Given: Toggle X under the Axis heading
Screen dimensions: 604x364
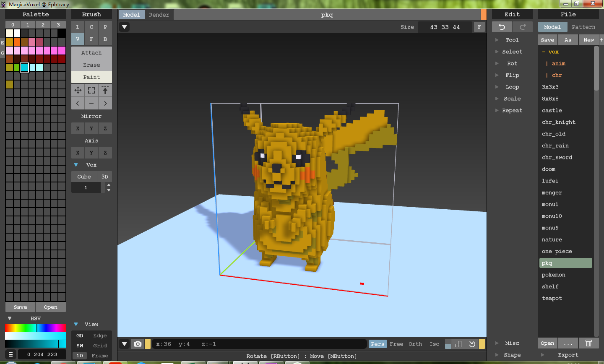Looking at the screenshot, I should click(78, 153).
